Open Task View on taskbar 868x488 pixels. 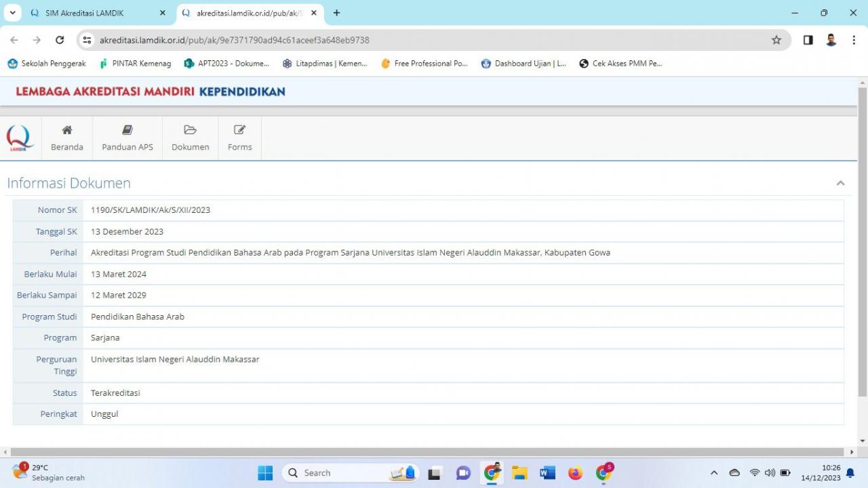pos(435,473)
